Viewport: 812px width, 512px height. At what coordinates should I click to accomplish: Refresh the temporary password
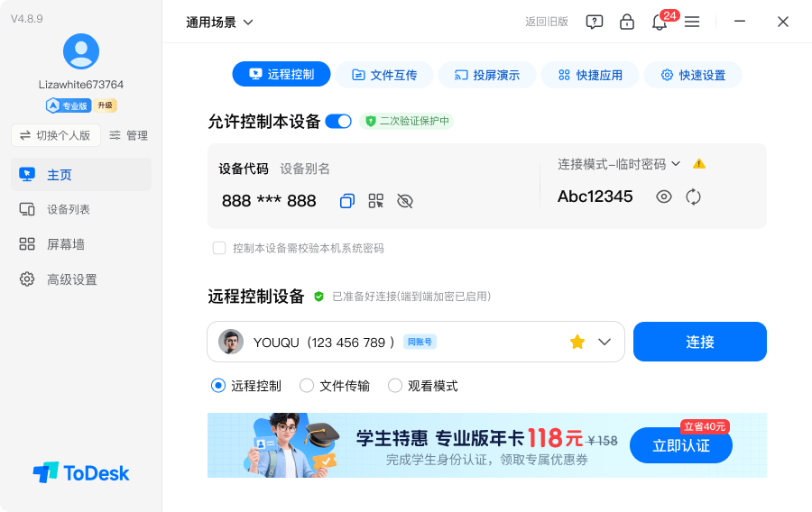click(x=693, y=197)
